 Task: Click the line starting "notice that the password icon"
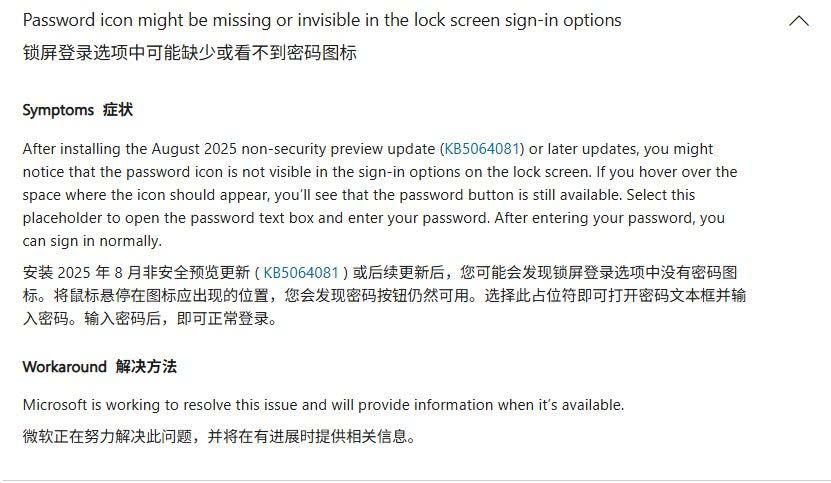(x=200, y=172)
